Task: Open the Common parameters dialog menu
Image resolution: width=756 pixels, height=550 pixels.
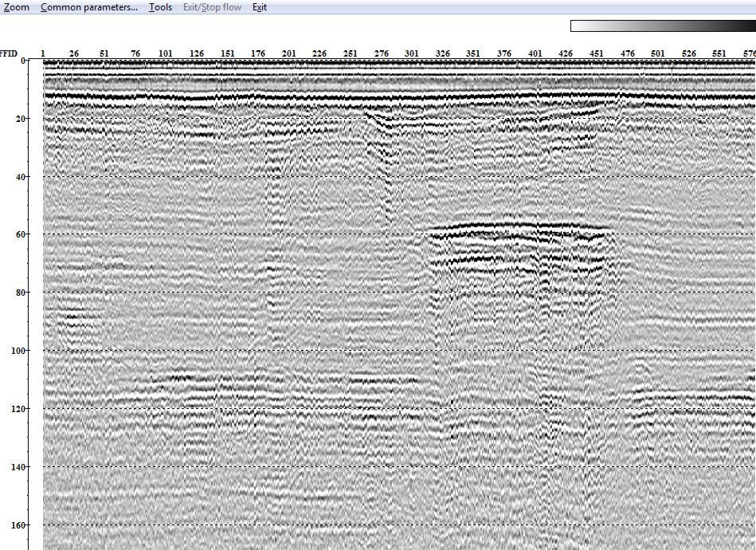Action: point(89,7)
